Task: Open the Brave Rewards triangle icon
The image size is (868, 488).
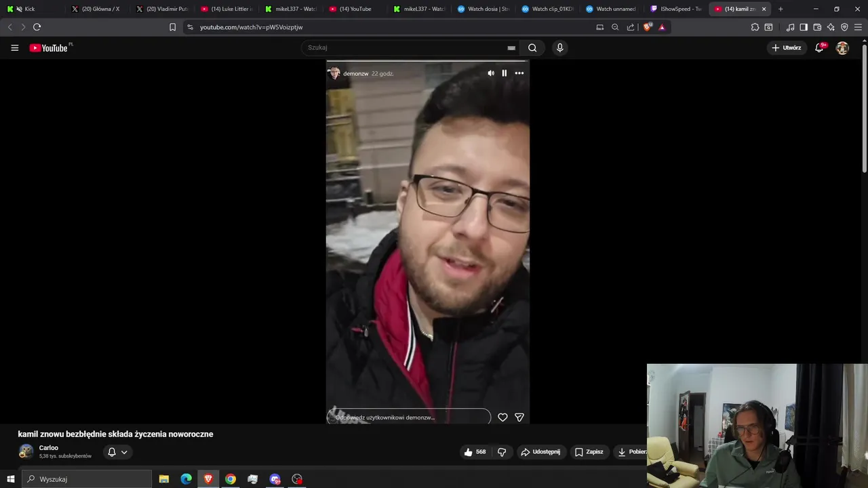Action: coord(662,27)
